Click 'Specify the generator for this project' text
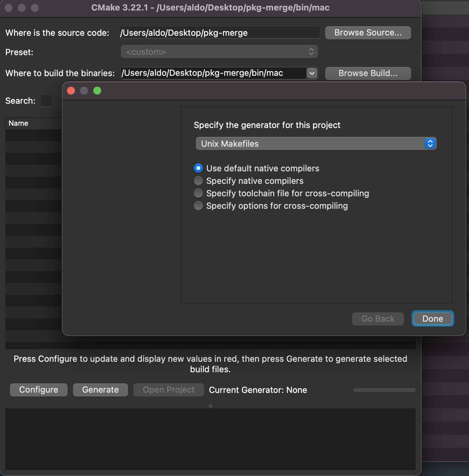This screenshot has width=469, height=476. click(267, 125)
